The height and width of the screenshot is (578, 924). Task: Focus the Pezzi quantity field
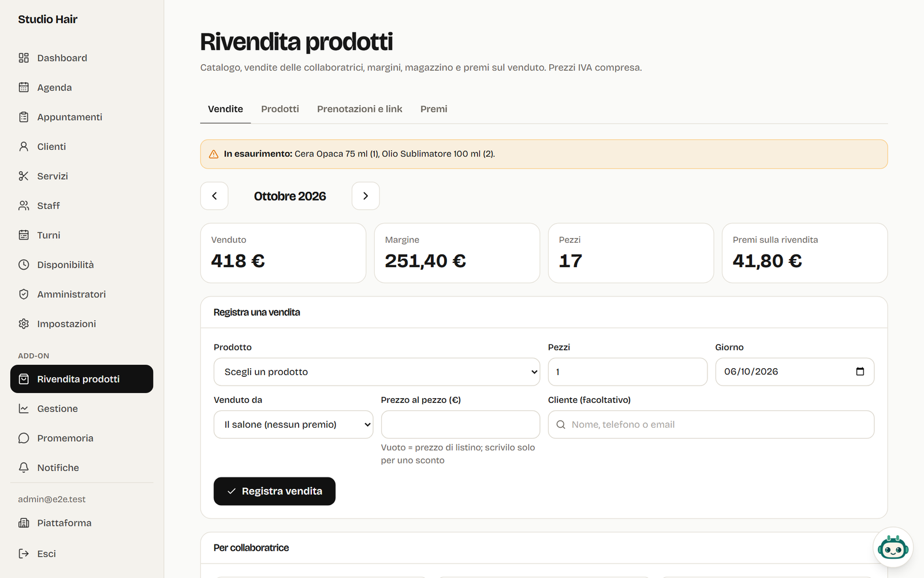628,372
